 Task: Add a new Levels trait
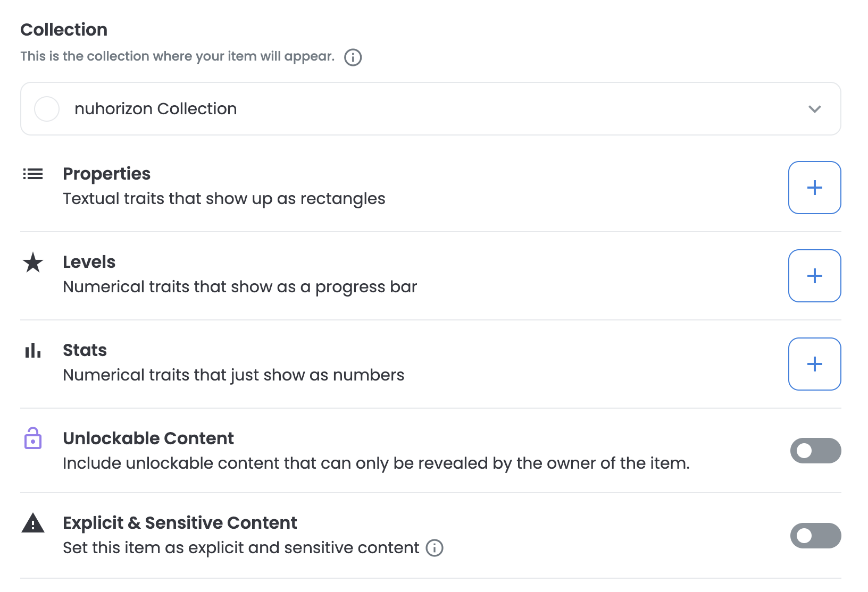(814, 276)
